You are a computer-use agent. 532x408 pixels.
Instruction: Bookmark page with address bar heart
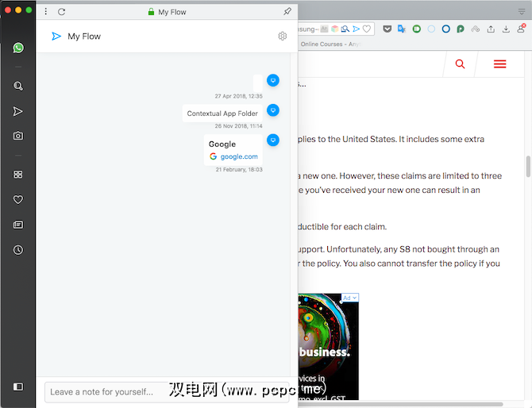pos(366,29)
